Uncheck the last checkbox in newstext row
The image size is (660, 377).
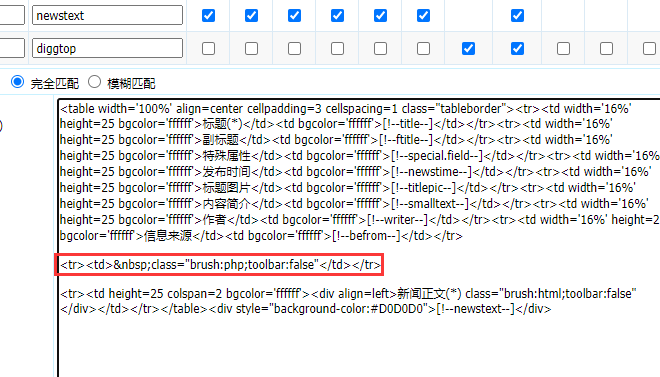click(517, 16)
